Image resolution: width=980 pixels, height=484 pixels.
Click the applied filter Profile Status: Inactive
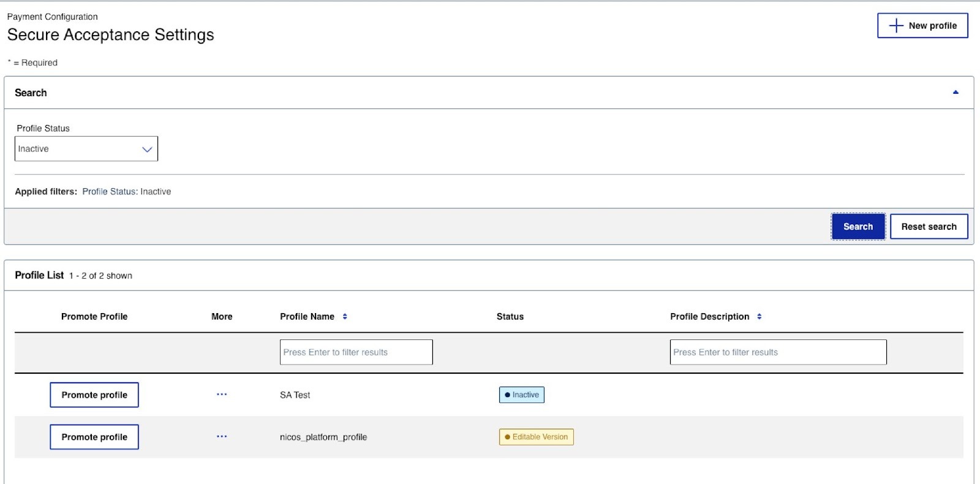pyautogui.click(x=127, y=192)
